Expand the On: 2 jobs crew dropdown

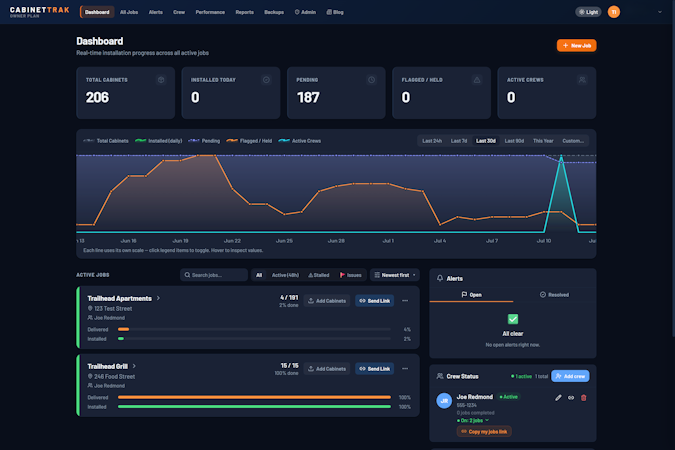click(473, 420)
